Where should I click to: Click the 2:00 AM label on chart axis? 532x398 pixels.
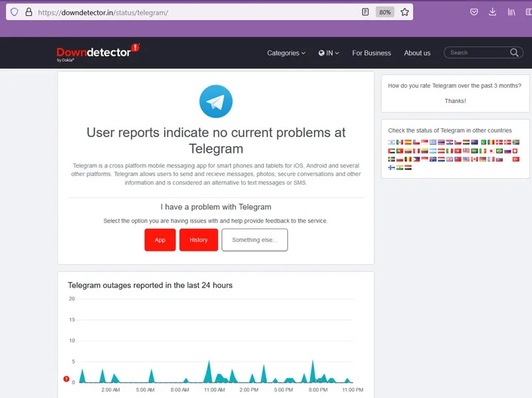[110, 390]
